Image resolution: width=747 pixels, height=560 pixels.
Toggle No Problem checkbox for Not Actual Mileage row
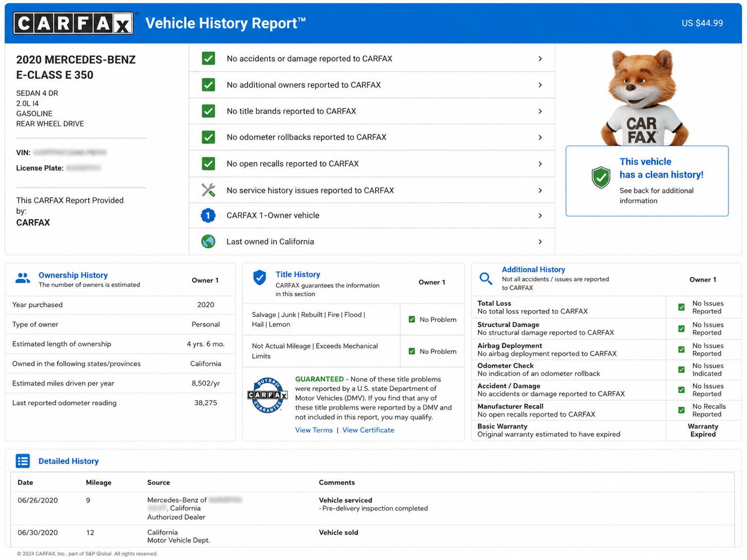(412, 351)
